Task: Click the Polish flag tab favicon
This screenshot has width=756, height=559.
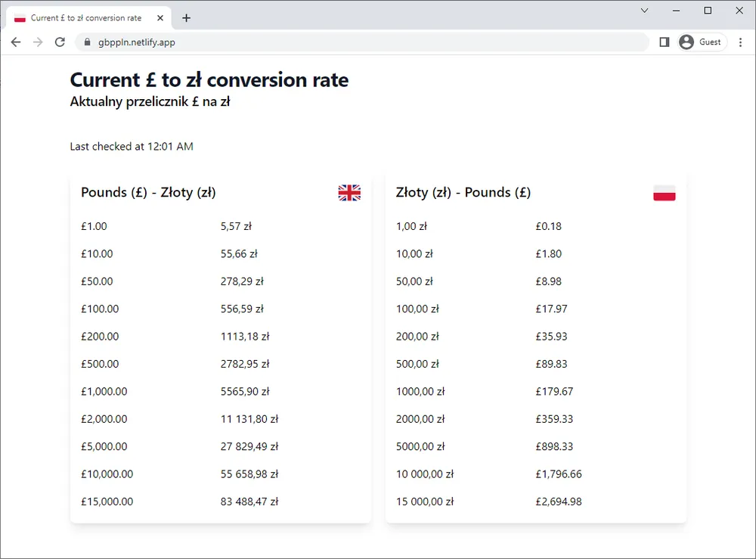Action: point(20,18)
